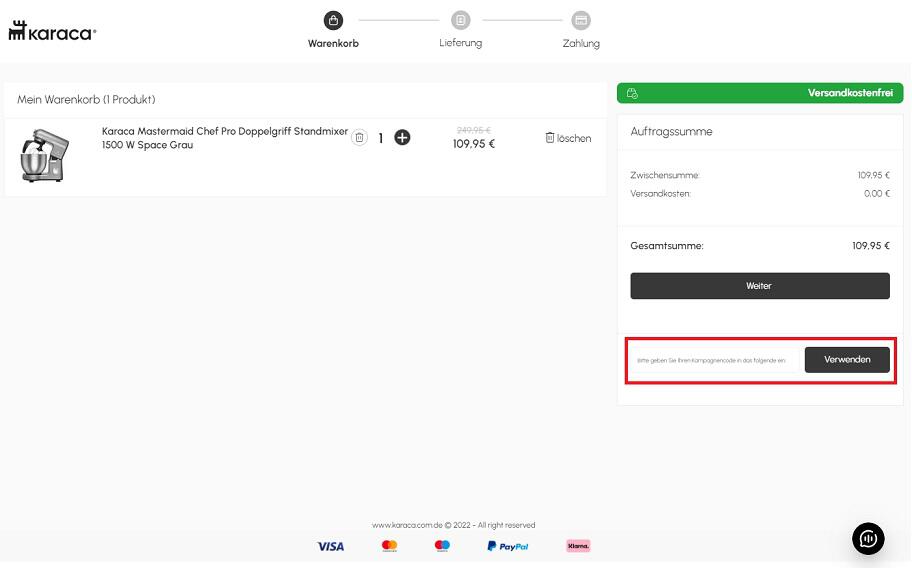The width and height of the screenshot is (912, 568).
Task: Click the www.karaca.com.de copyright text
Action: 454,525
